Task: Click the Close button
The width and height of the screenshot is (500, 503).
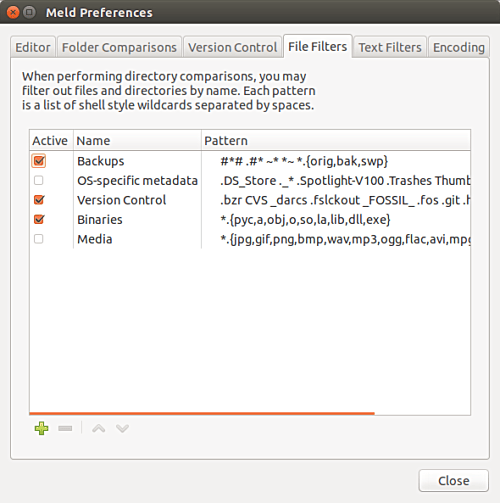Action: click(454, 481)
